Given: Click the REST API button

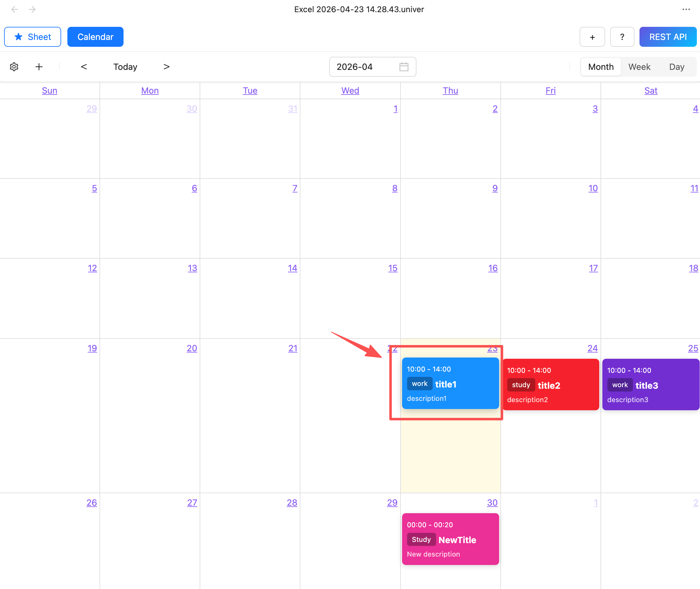Looking at the screenshot, I should [668, 37].
